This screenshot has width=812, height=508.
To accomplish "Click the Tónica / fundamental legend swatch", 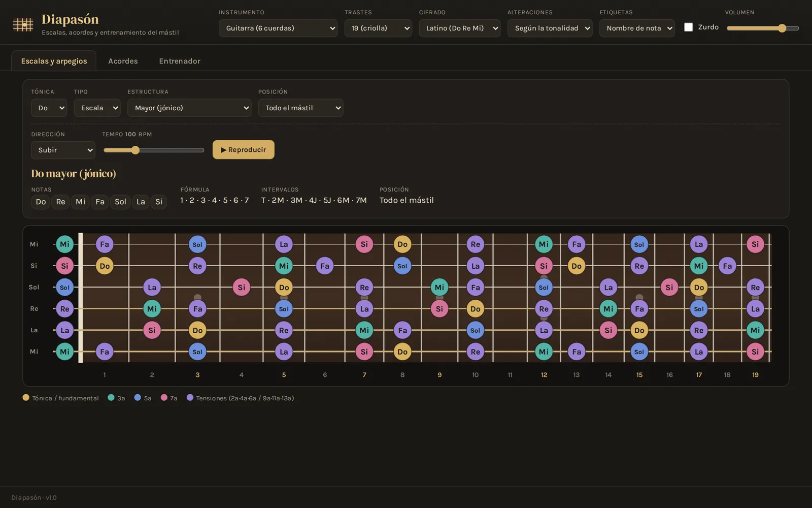I will [x=26, y=398].
